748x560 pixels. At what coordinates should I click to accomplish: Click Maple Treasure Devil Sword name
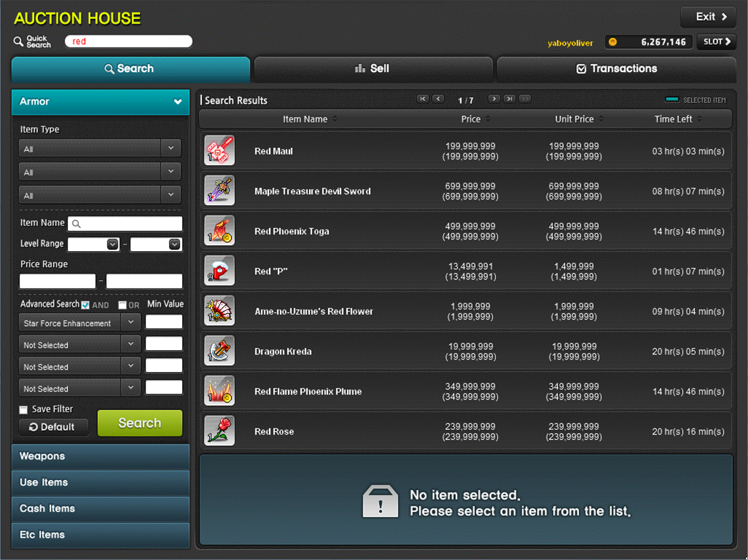click(313, 191)
